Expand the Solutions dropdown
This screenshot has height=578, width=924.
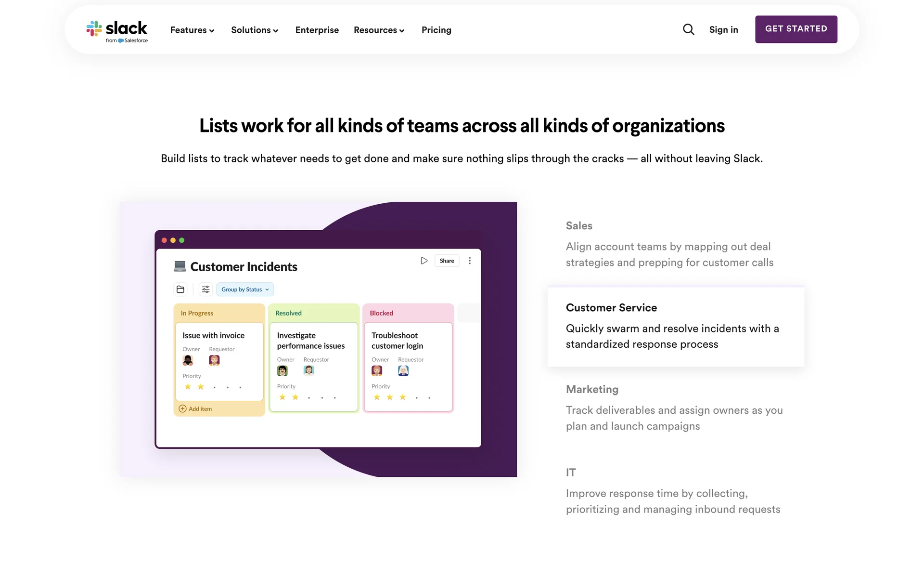[x=254, y=30]
